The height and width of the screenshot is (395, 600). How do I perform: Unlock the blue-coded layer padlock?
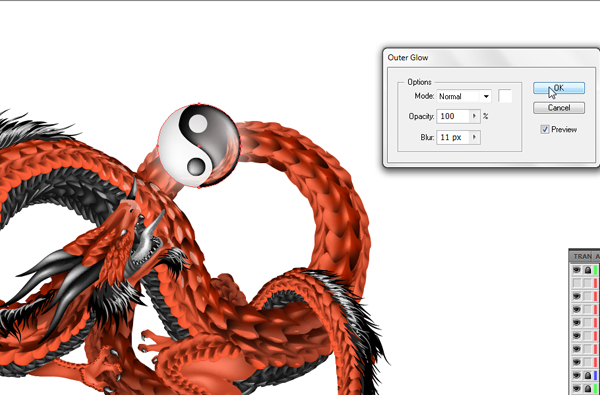[587, 376]
